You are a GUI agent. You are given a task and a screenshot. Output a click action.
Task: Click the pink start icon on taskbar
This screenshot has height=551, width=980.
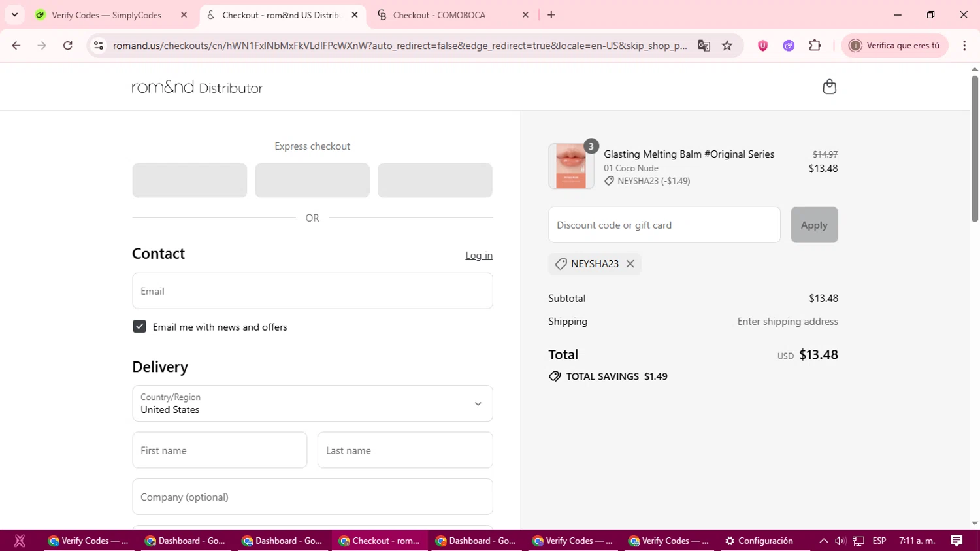click(x=20, y=541)
